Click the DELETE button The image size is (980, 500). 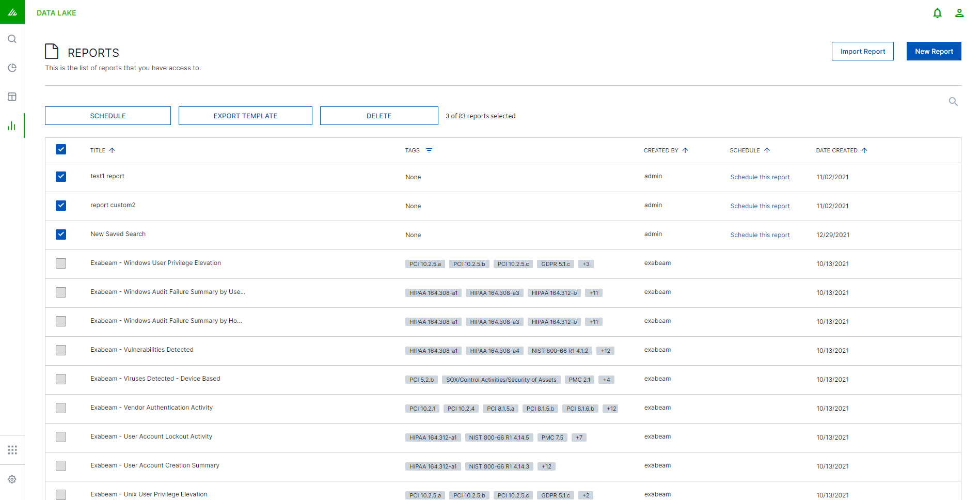coord(379,116)
